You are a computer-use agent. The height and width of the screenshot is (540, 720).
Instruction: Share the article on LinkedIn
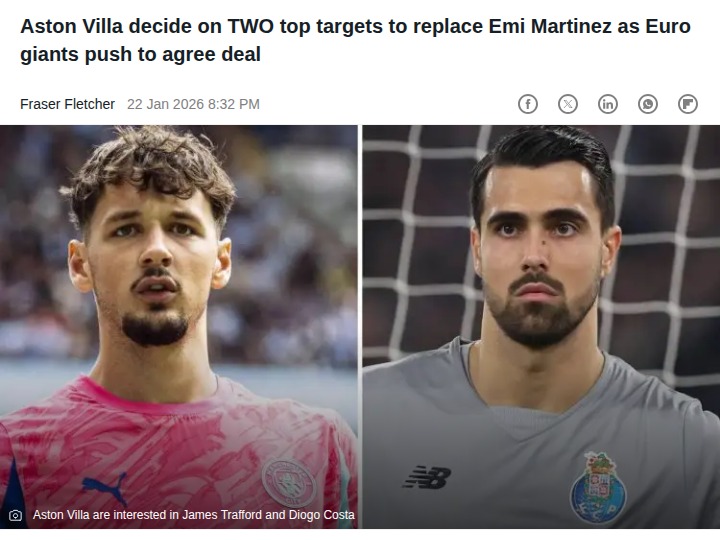coord(608,104)
